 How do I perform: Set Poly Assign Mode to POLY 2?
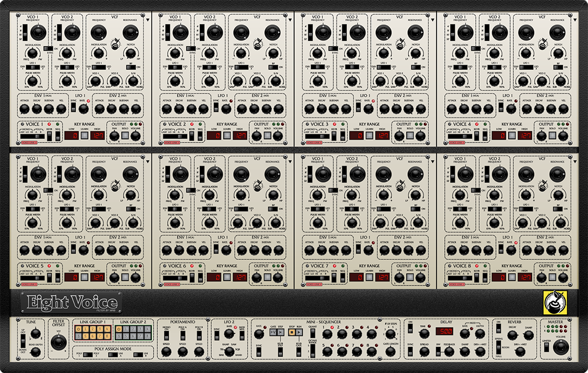point(89,354)
